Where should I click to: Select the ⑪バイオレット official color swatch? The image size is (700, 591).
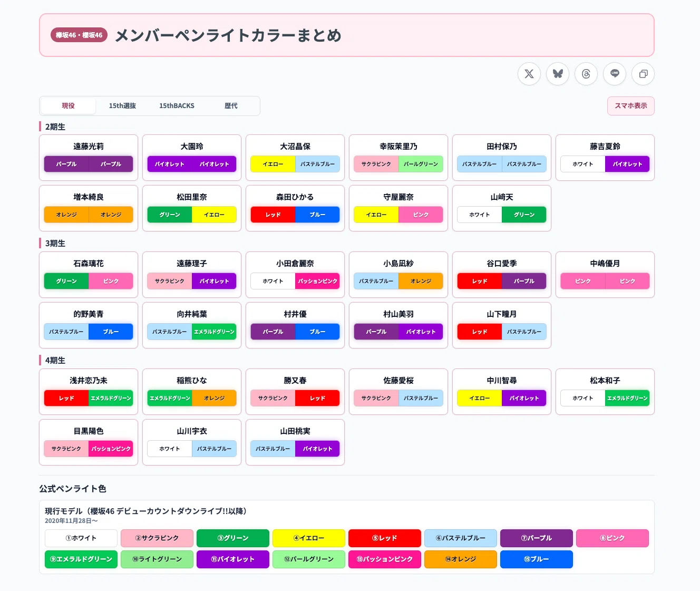pos(233,559)
